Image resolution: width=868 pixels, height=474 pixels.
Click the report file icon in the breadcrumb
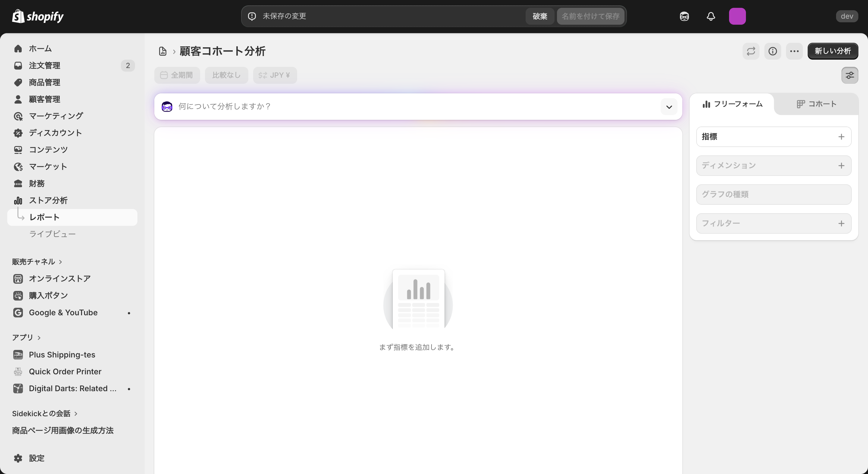(x=163, y=51)
